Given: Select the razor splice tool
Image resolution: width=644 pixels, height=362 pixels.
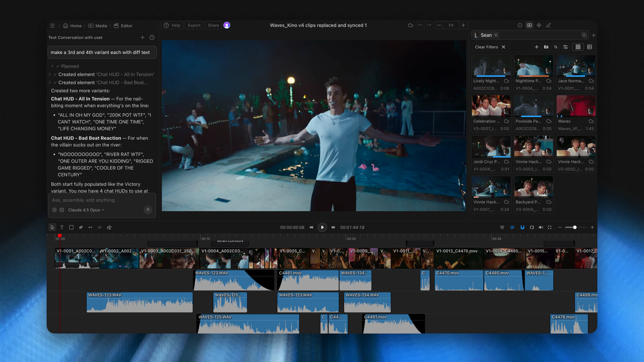Looking at the screenshot, I should tap(80, 227).
